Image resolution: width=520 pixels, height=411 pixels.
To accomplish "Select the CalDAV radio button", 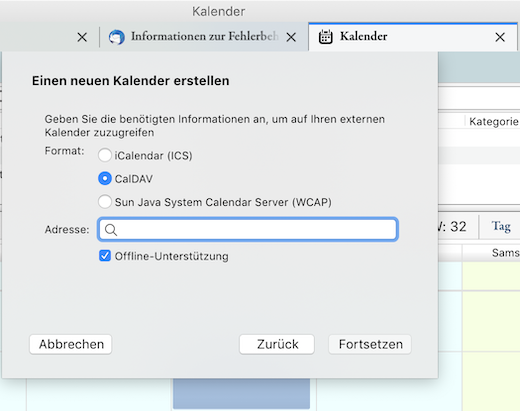I will [x=105, y=179].
